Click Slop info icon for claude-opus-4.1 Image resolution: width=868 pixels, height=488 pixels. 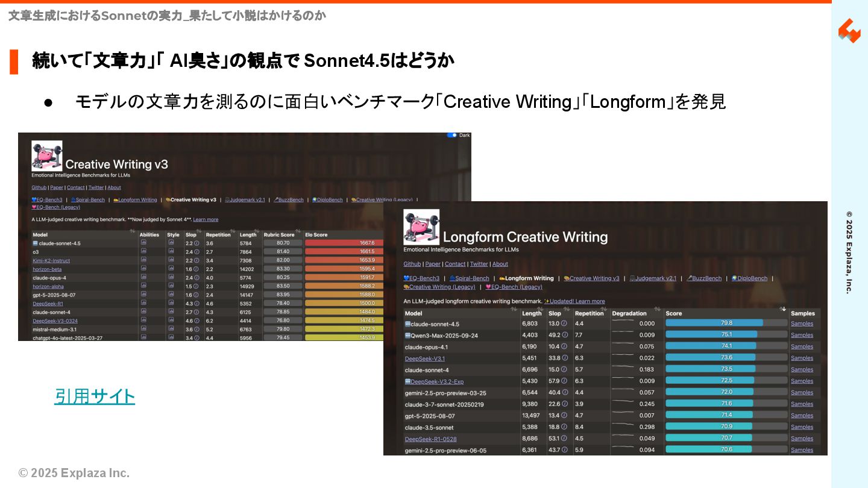pyautogui.click(x=565, y=346)
